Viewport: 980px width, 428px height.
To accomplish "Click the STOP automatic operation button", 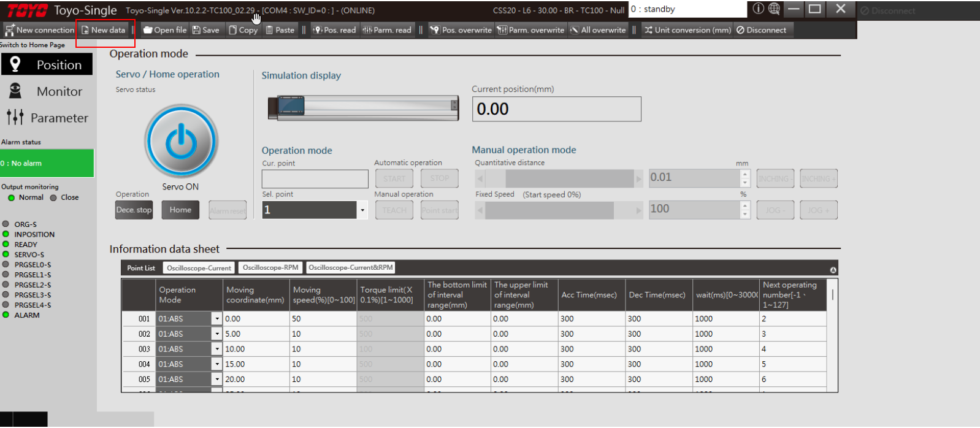I will pyautogui.click(x=440, y=178).
